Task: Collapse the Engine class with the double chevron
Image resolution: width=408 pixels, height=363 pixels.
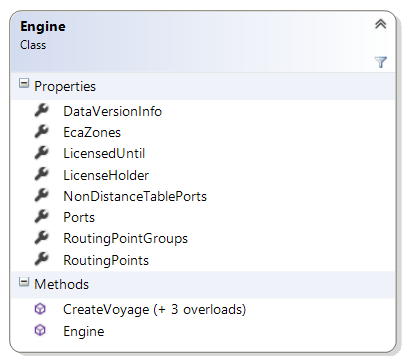Action: pos(380,24)
